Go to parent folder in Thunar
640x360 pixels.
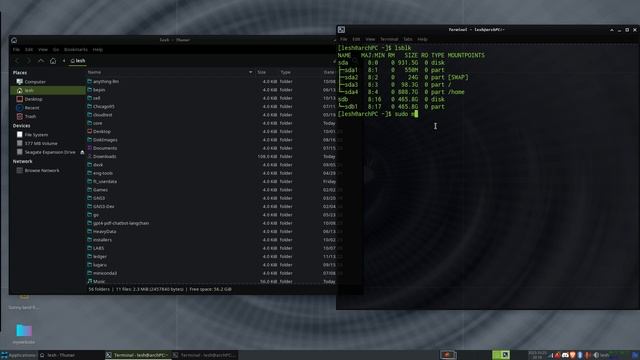tap(41, 60)
